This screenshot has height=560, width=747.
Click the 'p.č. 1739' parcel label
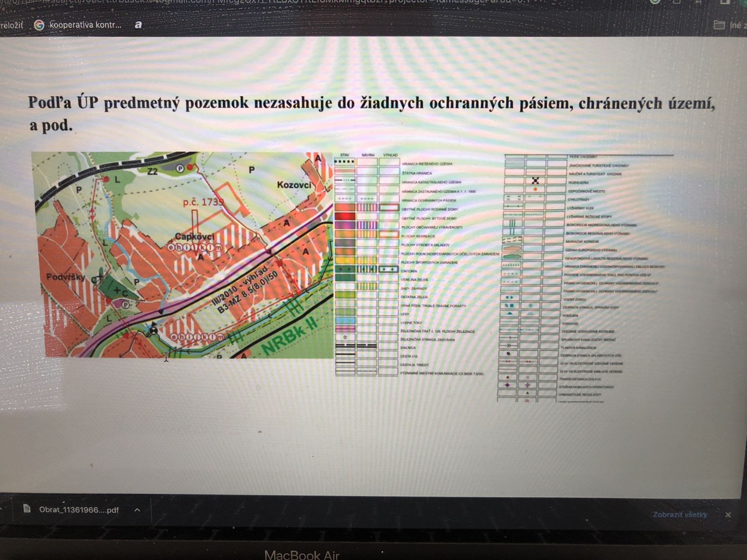point(203,202)
